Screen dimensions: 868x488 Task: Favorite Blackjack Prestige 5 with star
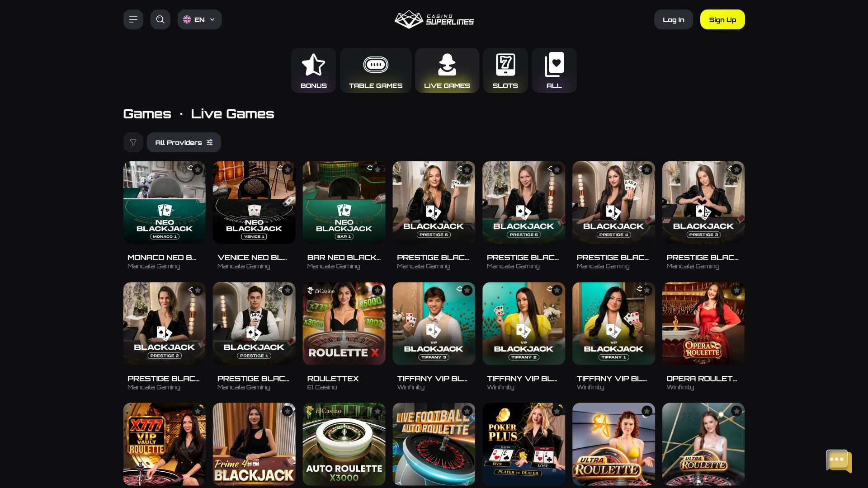557,169
